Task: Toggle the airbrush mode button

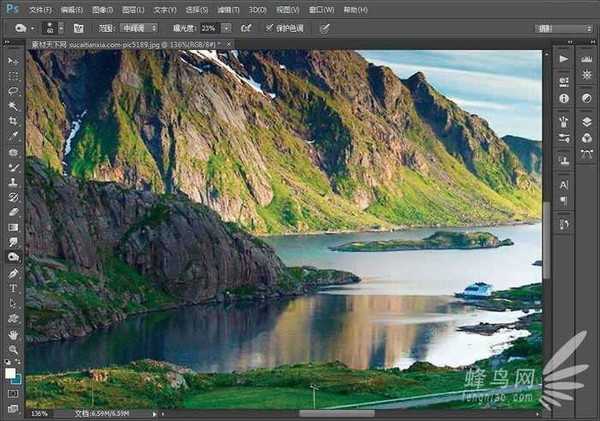Action: (x=246, y=28)
